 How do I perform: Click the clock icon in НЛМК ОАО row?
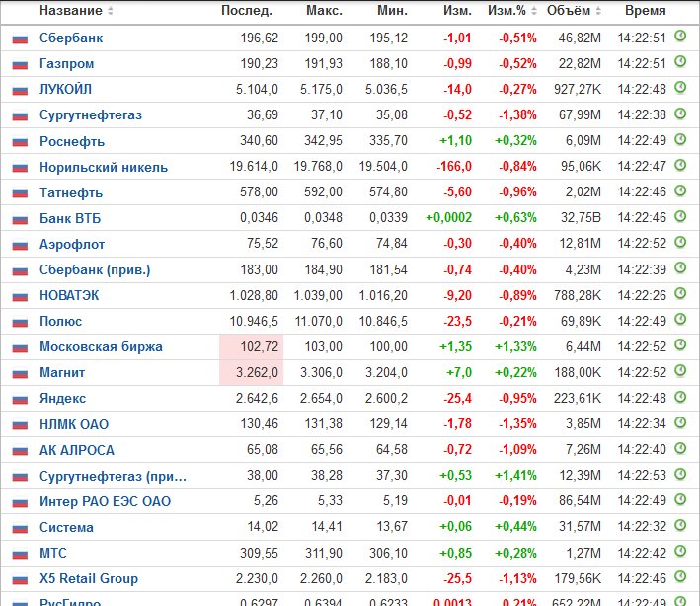tap(680, 422)
